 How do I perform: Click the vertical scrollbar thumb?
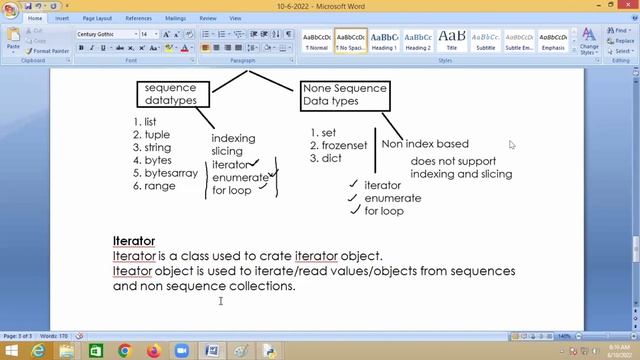click(x=636, y=249)
